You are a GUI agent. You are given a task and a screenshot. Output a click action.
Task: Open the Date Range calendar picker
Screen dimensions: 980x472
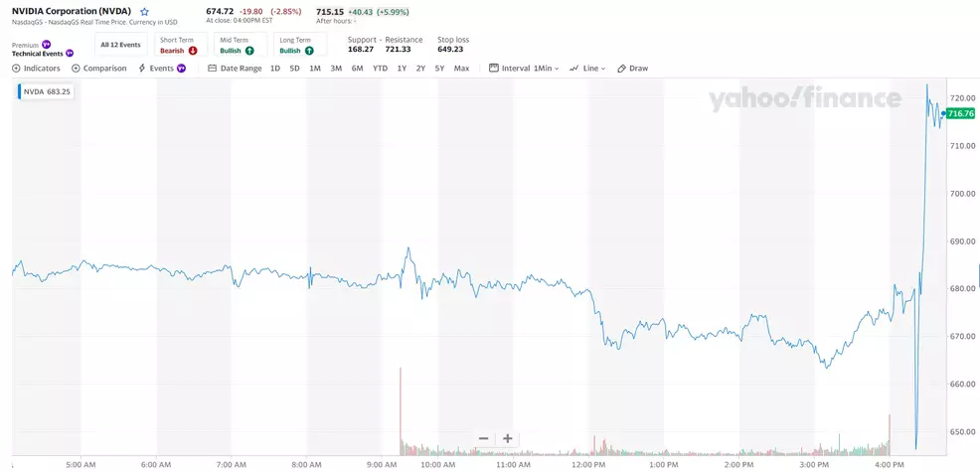pos(235,69)
